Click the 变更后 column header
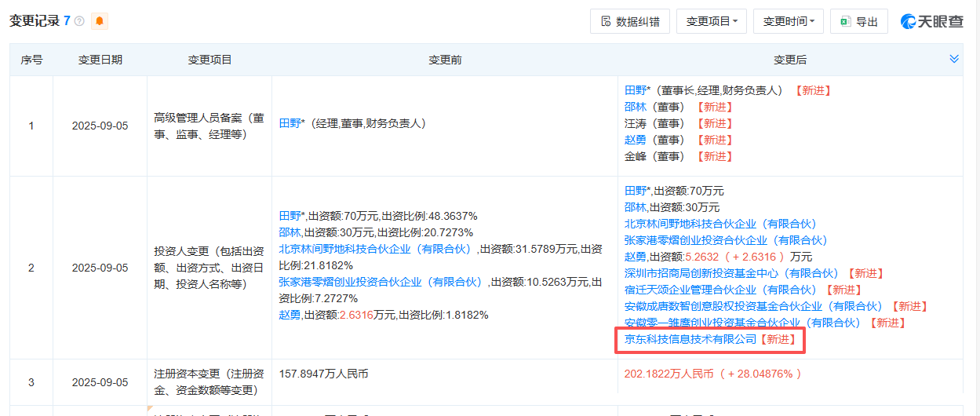980x416 pixels. [x=790, y=60]
